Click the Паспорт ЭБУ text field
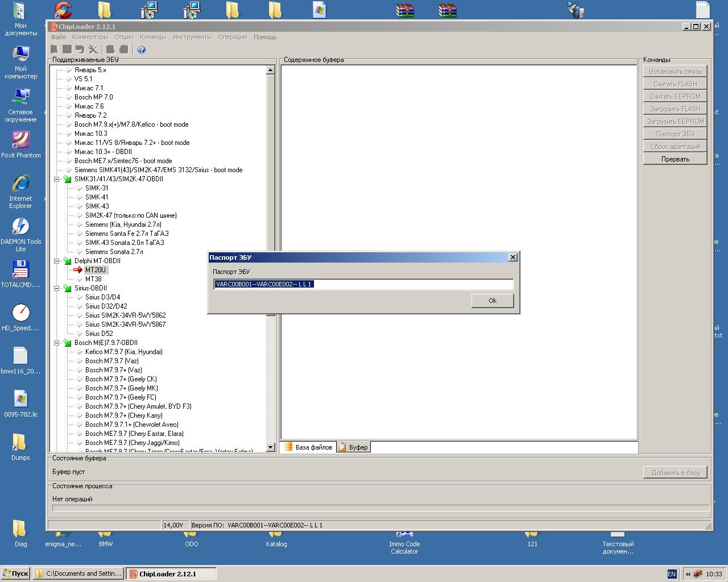 363,284
